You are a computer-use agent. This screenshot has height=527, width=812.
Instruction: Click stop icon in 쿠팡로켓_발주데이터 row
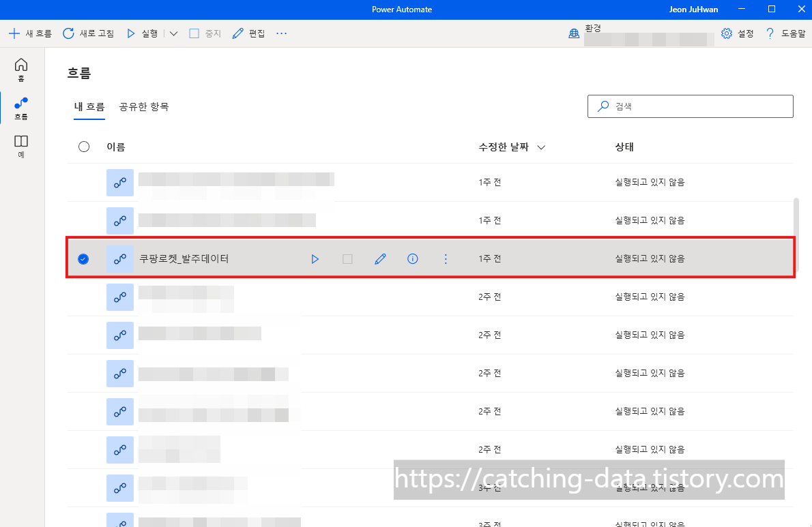click(347, 259)
